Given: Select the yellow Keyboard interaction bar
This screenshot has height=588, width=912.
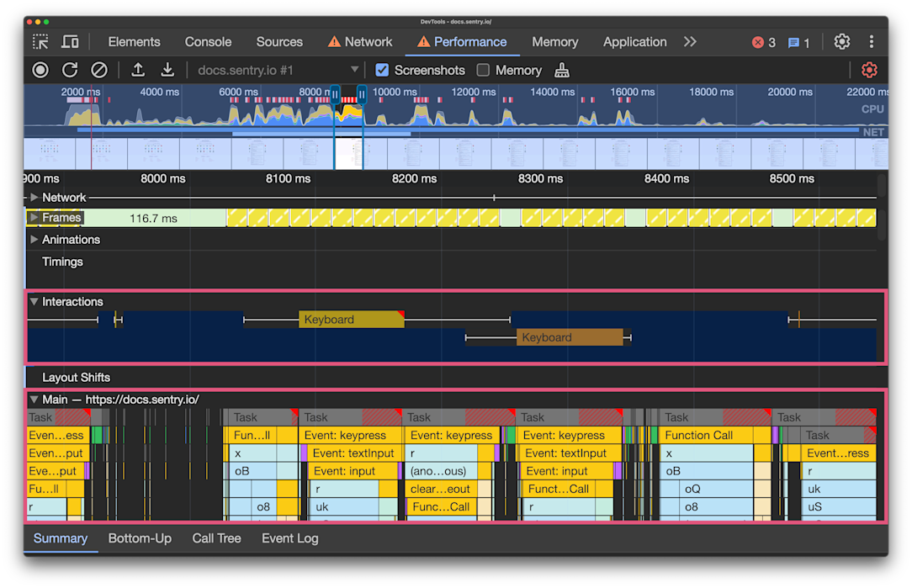Looking at the screenshot, I should (x=349, y=320).
